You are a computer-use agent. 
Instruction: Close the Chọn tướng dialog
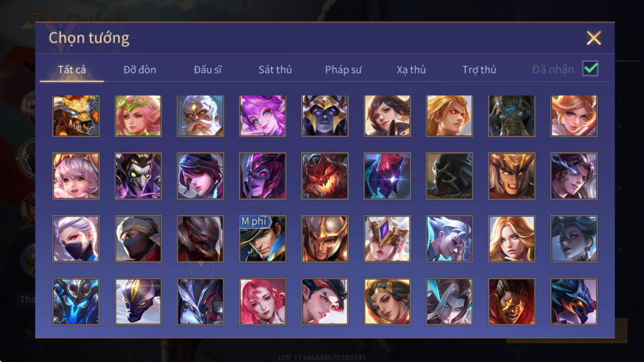coord(594,38)
